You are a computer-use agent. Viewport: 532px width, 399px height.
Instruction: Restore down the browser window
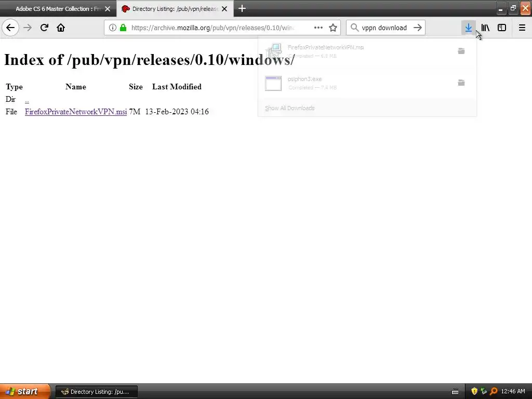tap(513, 8)
